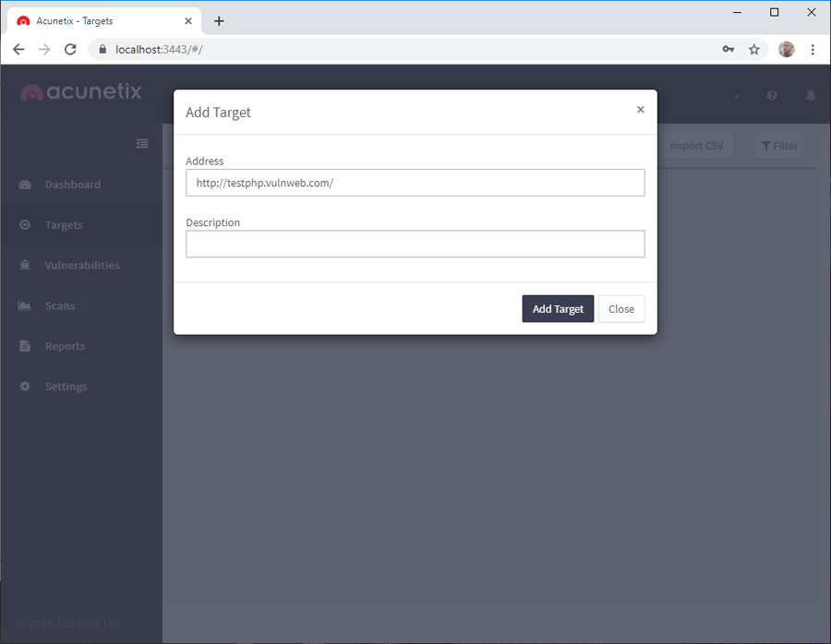Focus the Description text field
831x644 pixels.
tap(415, 244)
